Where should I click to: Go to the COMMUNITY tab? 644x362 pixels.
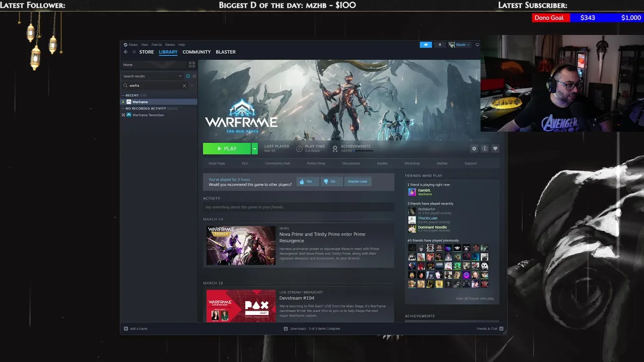pyautogui.click(x=197, y=52)
